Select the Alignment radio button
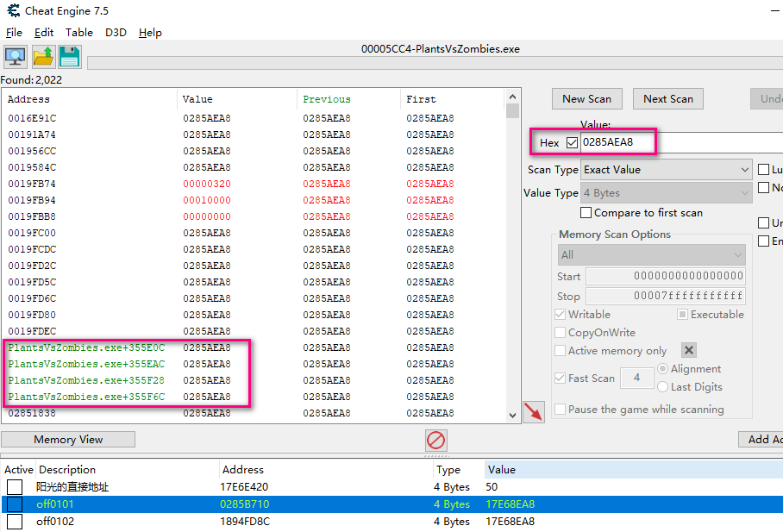The height and width of the screenshot is (532, 783). point(662,369)
